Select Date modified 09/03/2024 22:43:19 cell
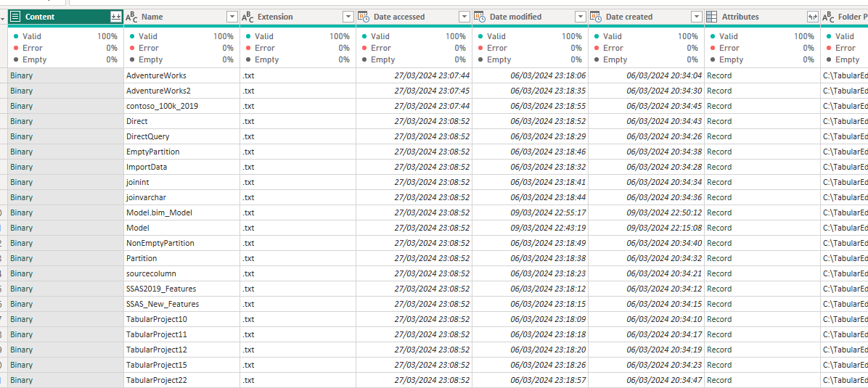868x388 pixels. pyautogui.click(x=531, y=228)
